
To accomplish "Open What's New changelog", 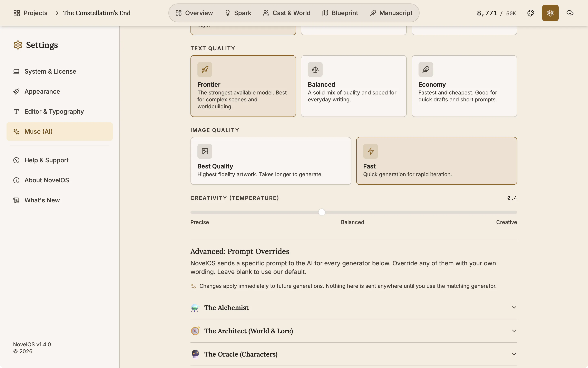I will point(60,200).
